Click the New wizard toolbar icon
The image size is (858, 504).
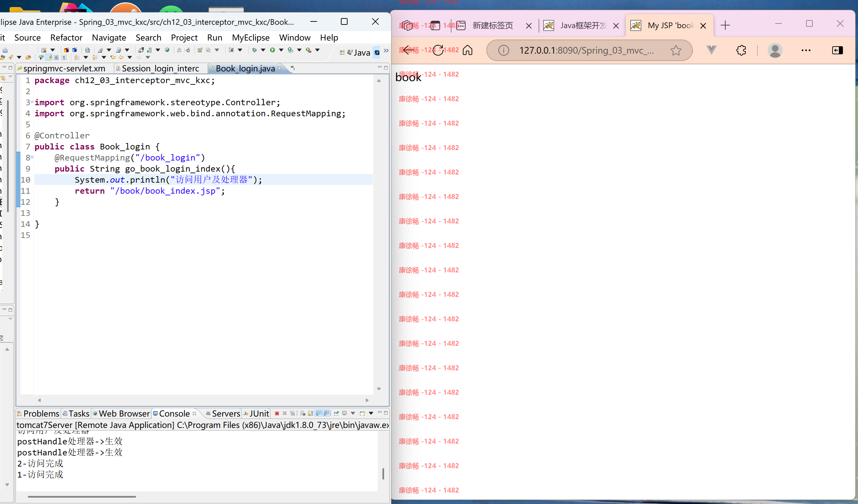pyautogui.click(x=44, y=50)
